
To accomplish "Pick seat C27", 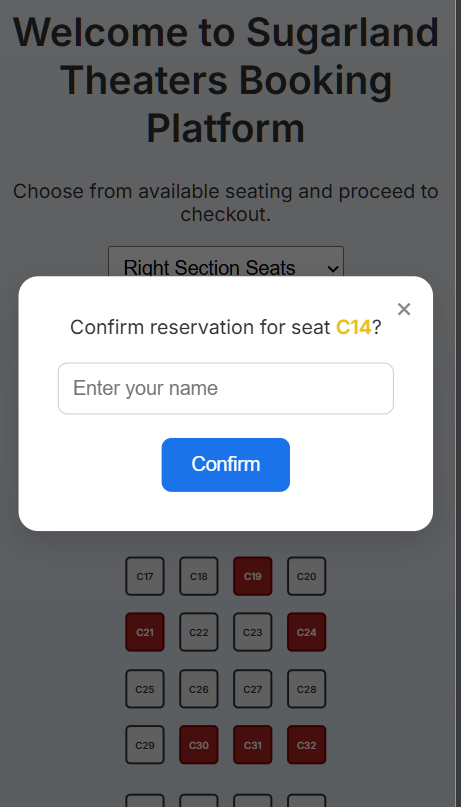I will [253, 689].
